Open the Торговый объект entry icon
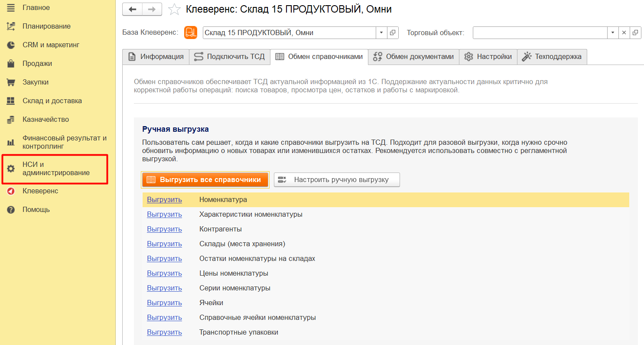Image resolution: width=644 pixels, height=345 pixels. tap(636, 33)
